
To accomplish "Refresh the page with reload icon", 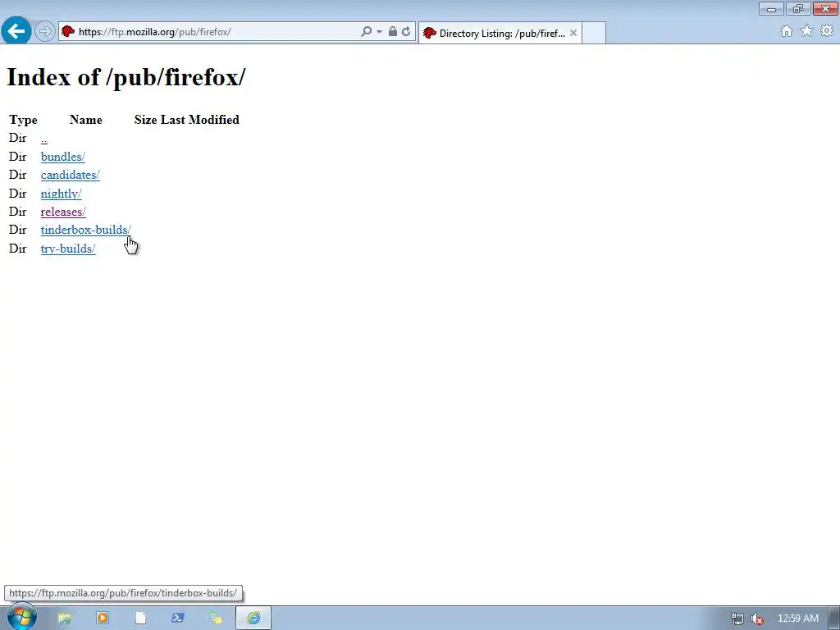I will tap(406, 32).
